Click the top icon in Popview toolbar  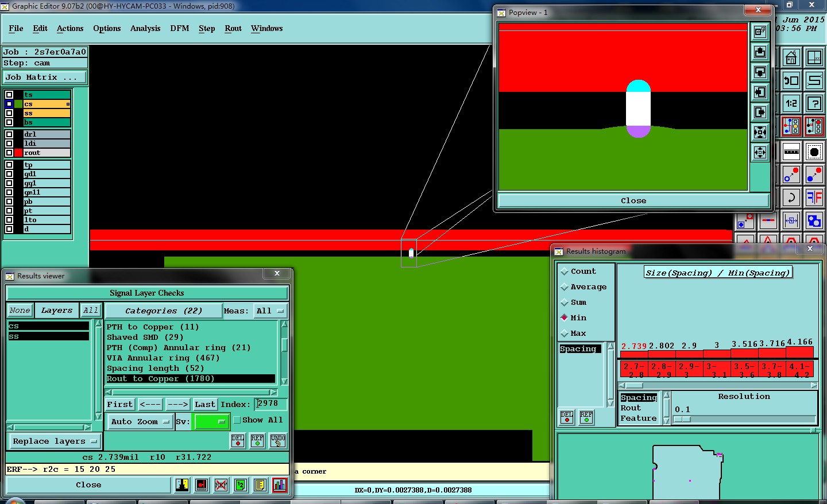[x=760, y=32]
